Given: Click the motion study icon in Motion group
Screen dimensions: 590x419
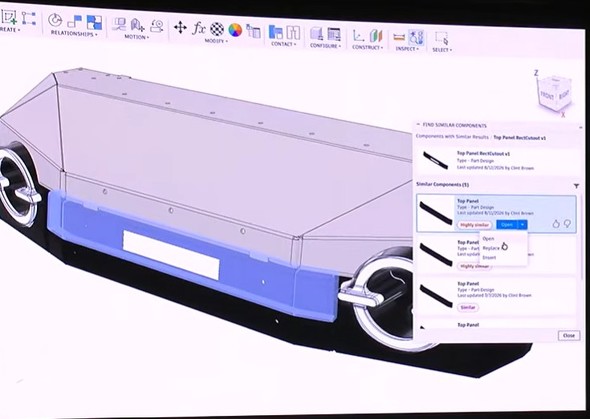Looking at the screenshot, I should [x=157, y=26].
